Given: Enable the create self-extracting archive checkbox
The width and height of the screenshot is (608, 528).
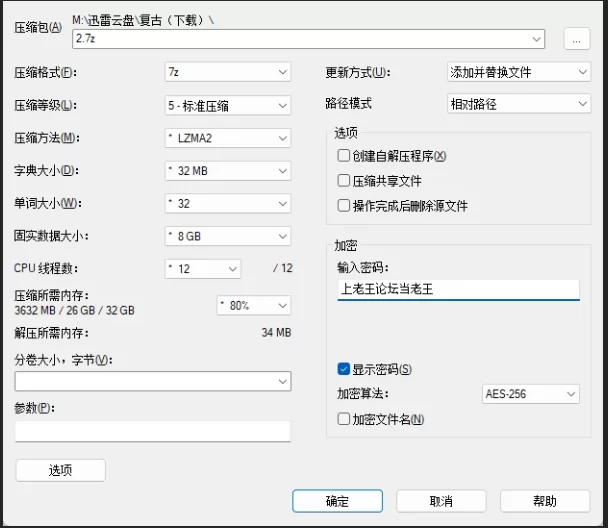Looking at the screenshot, I should [x=344, y=156].
